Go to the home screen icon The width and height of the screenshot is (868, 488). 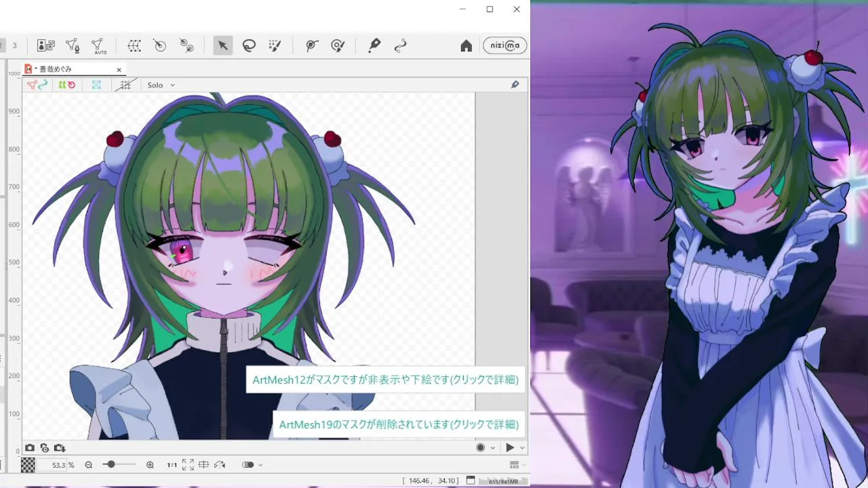pos(467,45)
